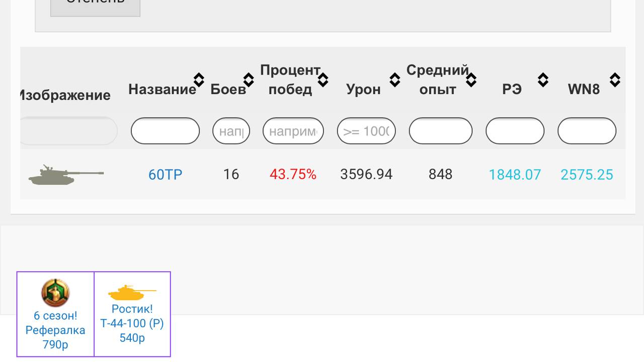This screenshot has height=362, width=644.
Task: Click the РЭ filter input
Action: (515, 131)
